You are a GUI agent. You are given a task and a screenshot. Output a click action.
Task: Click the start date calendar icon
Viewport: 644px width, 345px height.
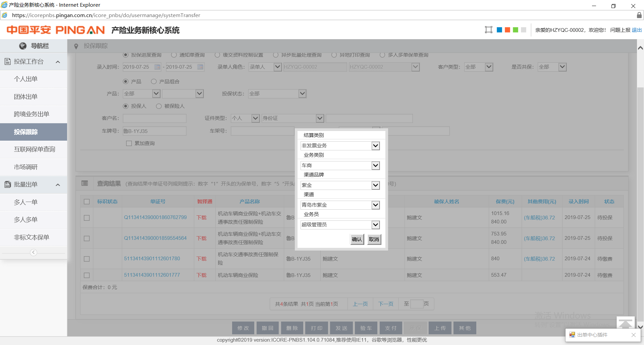(x=157, y=67)
